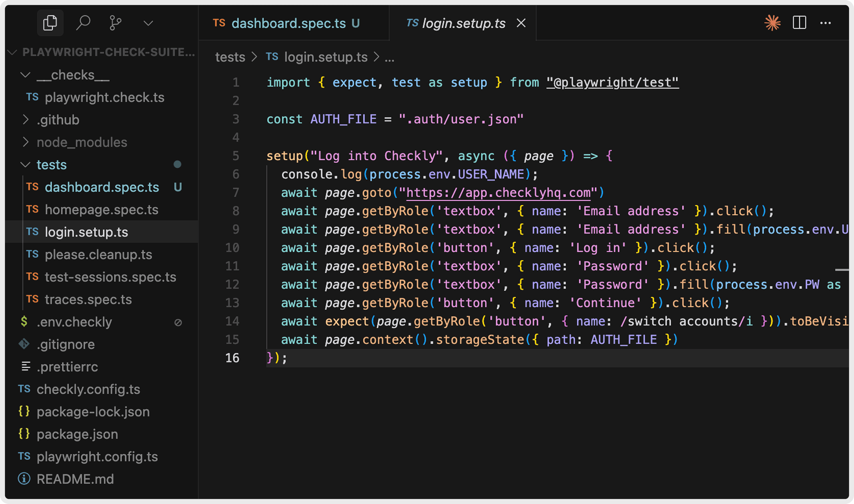Click the .gitignore git file icon

point(24,344)
